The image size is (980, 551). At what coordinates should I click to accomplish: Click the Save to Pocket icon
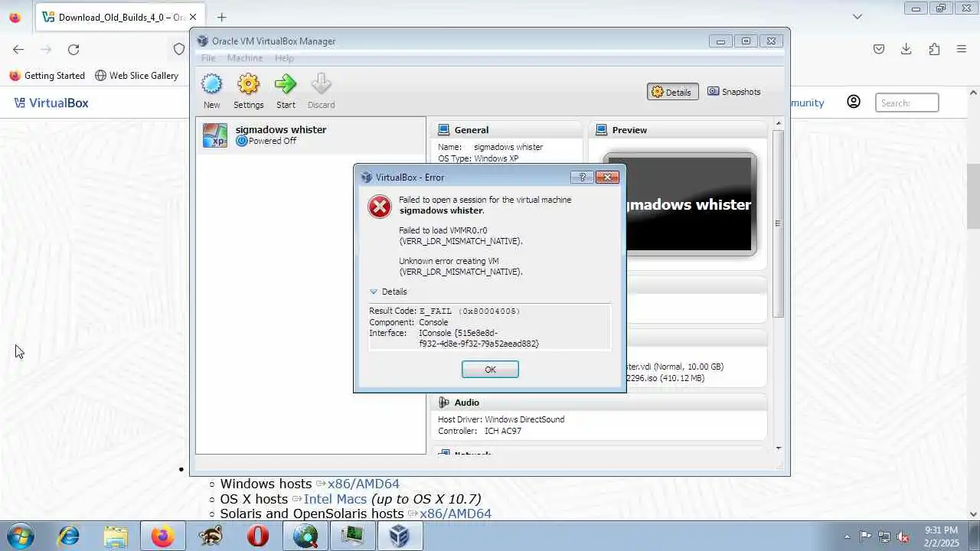(879, 49)
